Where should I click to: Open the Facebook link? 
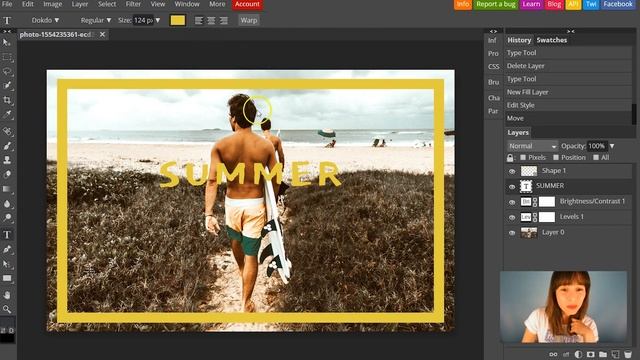(x=618, y=4)
